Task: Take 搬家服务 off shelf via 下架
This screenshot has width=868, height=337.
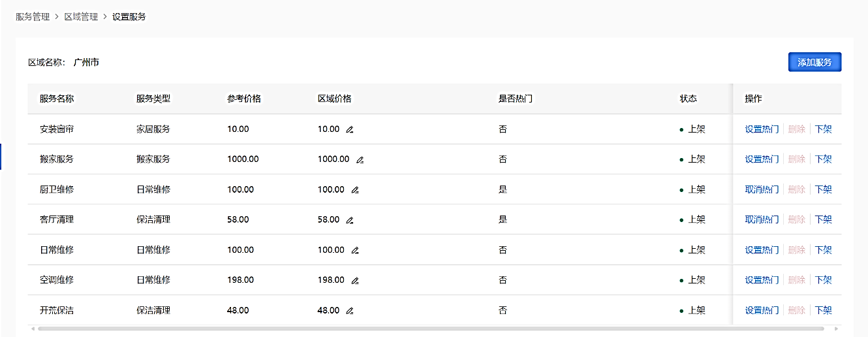Action: (824, 159)
